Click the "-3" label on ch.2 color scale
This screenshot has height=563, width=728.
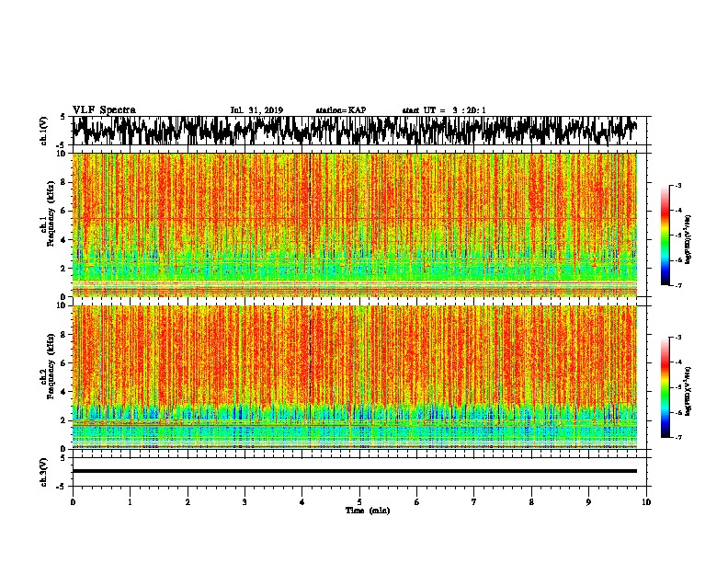tap(677, 338)
